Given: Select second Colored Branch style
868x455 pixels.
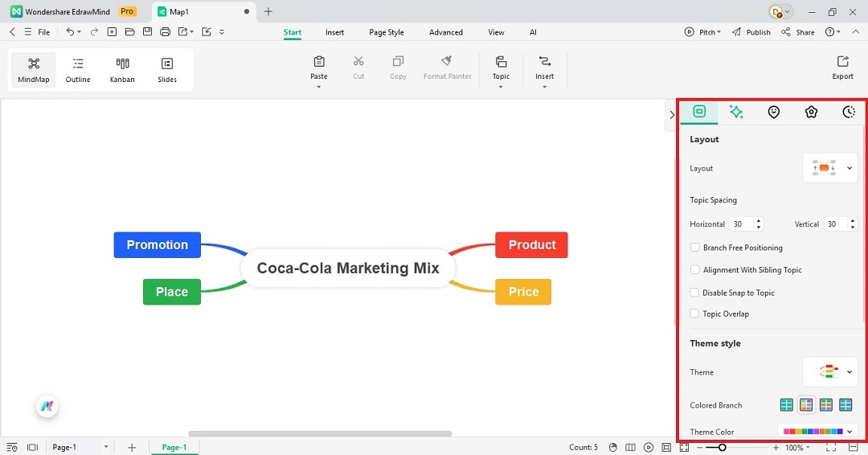Looking at the screenshot, I should 807,405.
